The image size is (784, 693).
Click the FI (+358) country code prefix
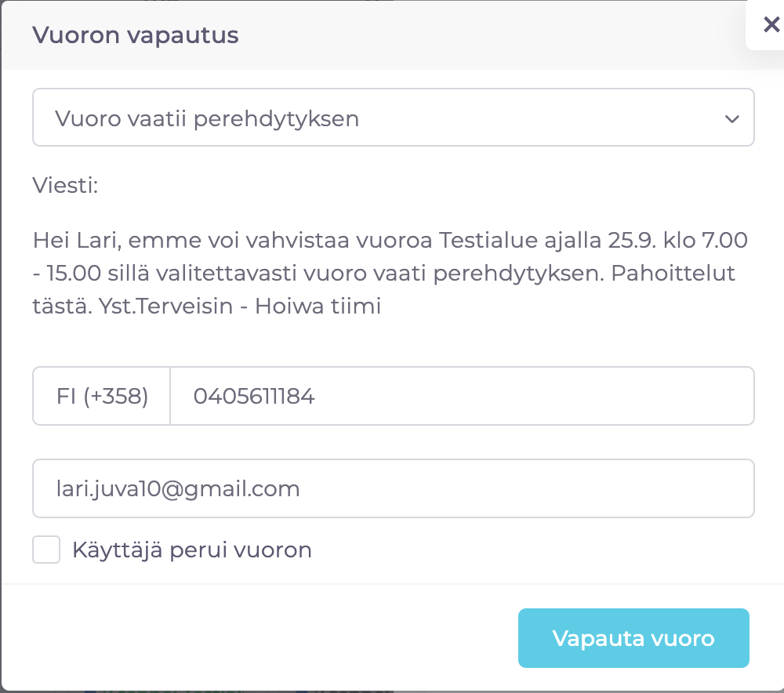coord(102,396)
